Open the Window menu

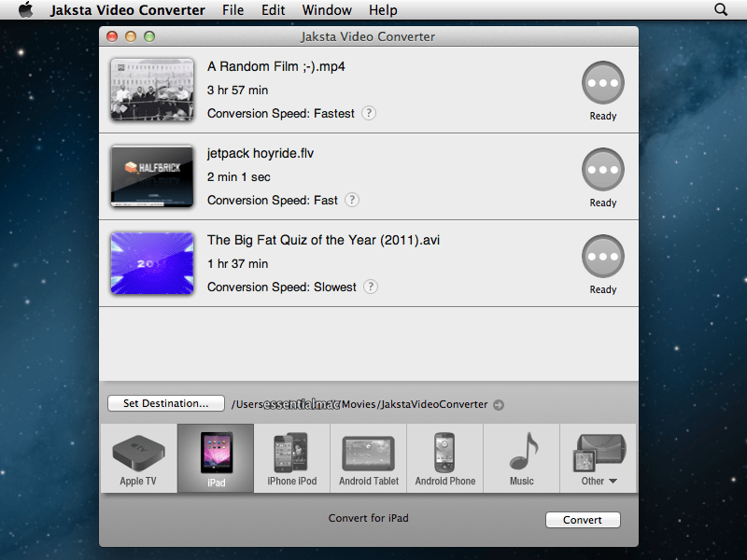[x=327, y=10]
